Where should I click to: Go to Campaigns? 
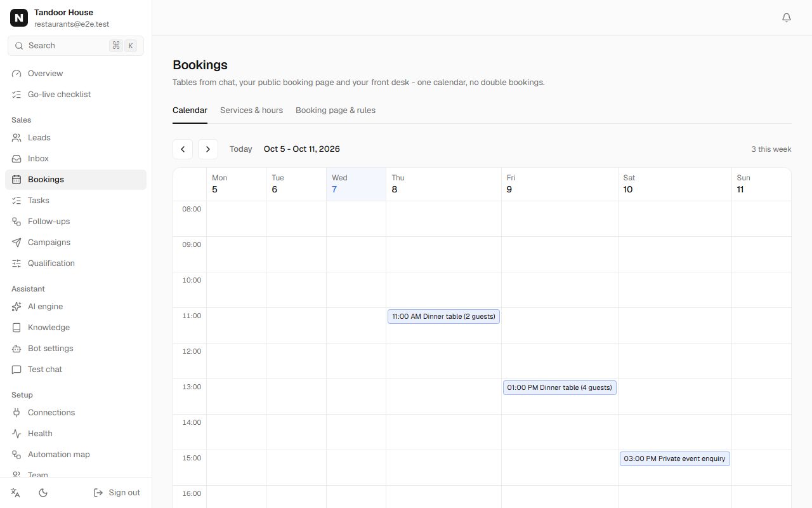tap(75, 243)
